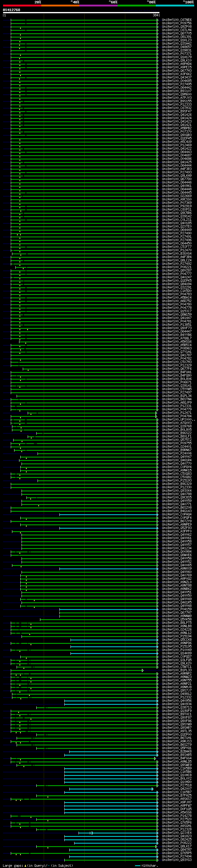
Task: Select UniRef100_P12469 label
Action: click(177, 145)
